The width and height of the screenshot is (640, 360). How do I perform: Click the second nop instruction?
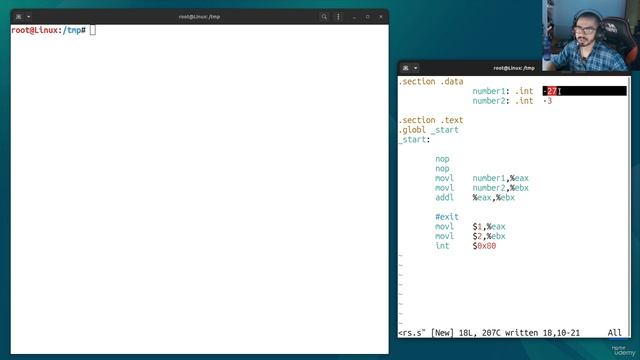coord(442,169)
